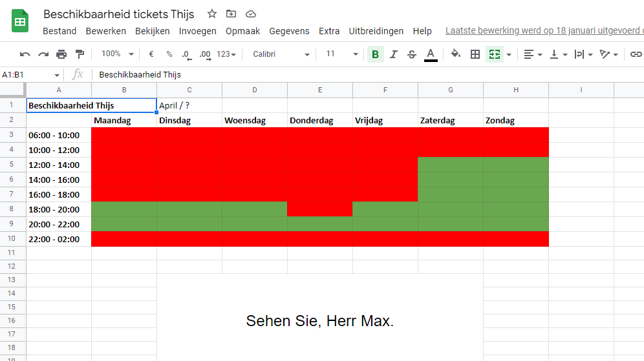Click the undo arrow icon
Image resolution: width=644 pixels, height=361 pixels.
[25, 54]
